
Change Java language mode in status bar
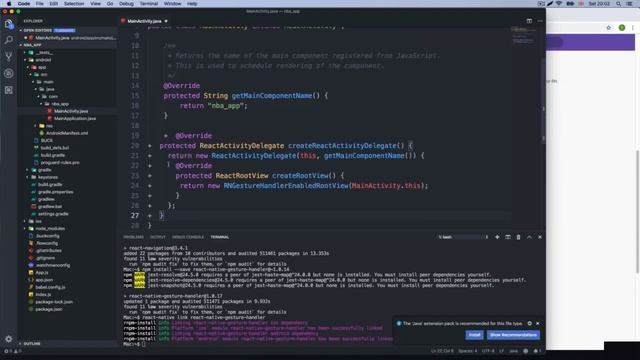click(513, 351)
